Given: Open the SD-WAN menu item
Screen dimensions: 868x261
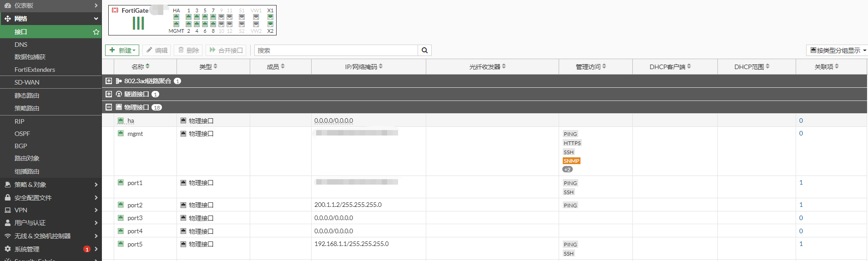Looking at the screenshot, I should point(27,82).
